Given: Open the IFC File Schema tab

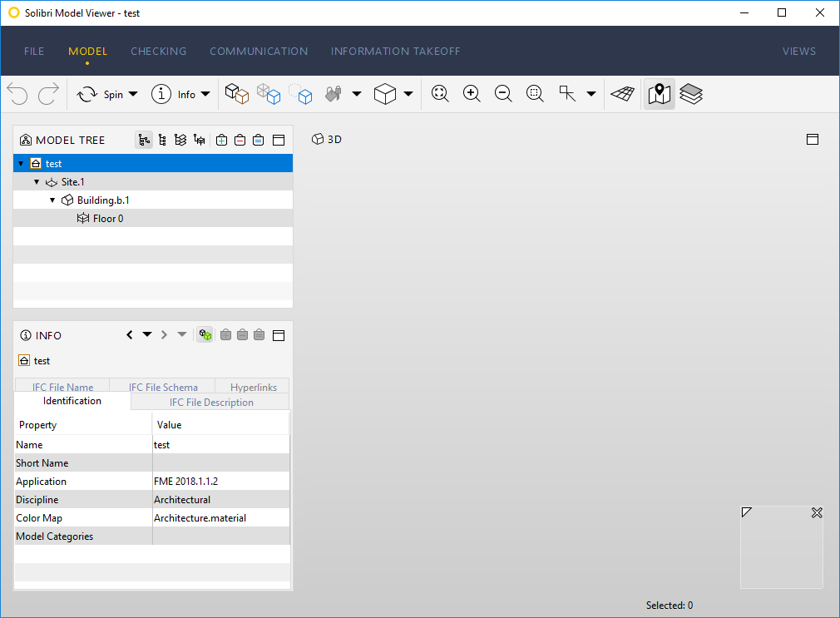Looking at the screenshot, I should click(163, 387).
